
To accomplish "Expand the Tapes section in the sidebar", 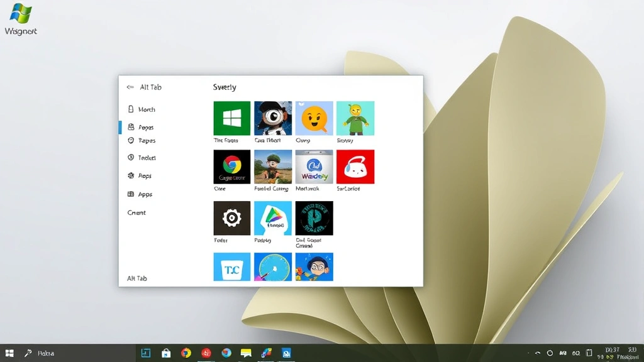I will pos(145,140).
